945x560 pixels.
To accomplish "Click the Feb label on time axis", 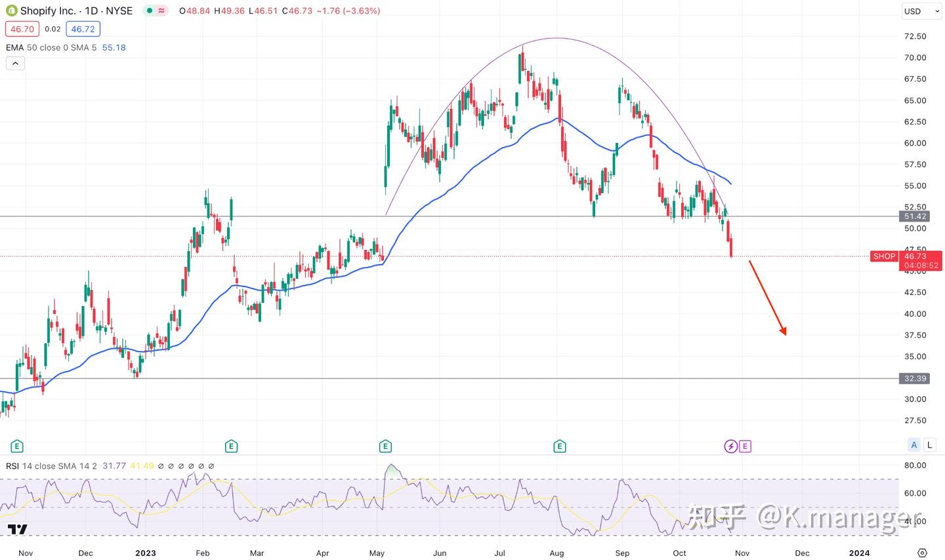I will click(203, 553).
